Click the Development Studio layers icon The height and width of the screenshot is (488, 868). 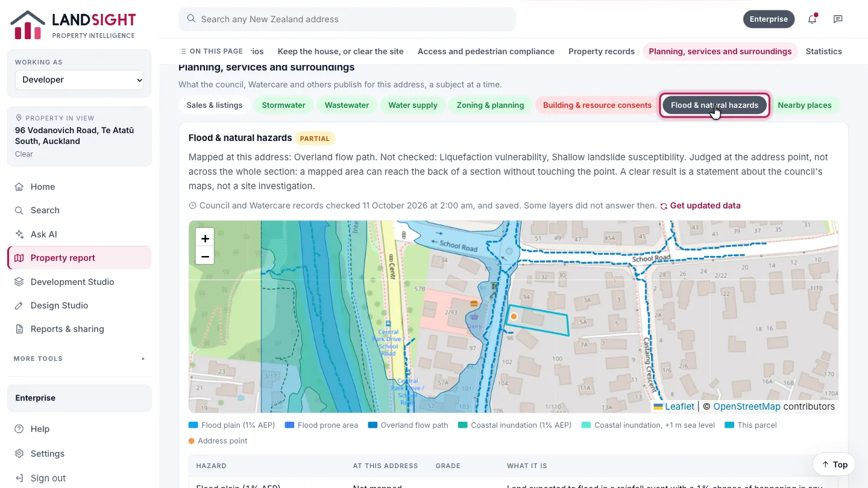click(x=19, y=282)
